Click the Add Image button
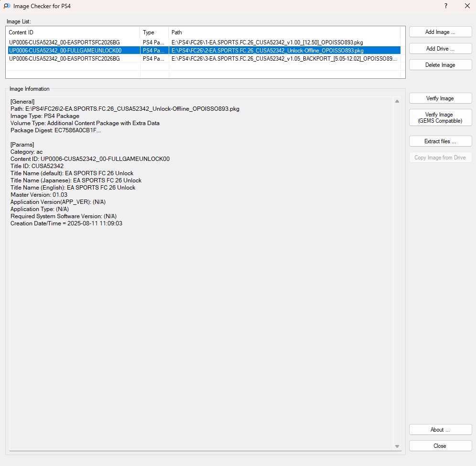 pyautogui.click(x=440, y=32)
